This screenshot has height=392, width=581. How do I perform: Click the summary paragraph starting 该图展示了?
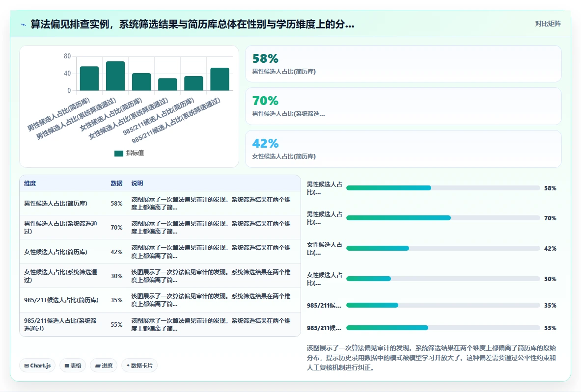[431, 358]
